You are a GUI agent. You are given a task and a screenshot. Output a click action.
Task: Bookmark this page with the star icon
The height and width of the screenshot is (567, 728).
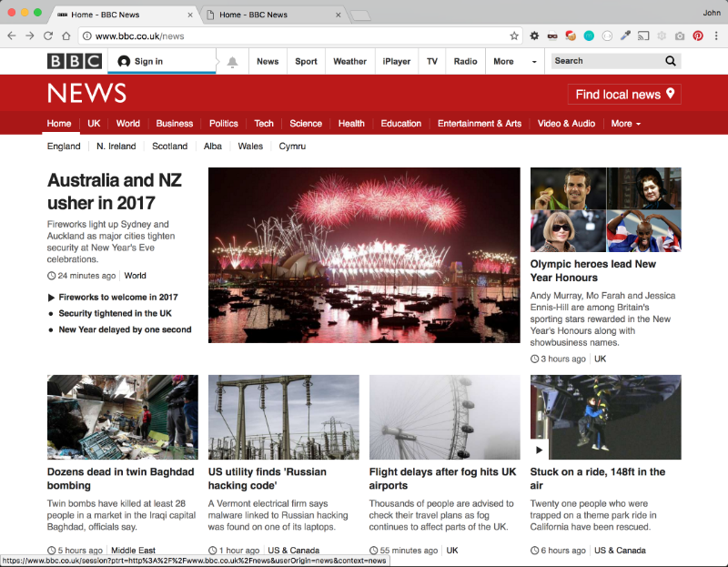click(x=514, y=35)
